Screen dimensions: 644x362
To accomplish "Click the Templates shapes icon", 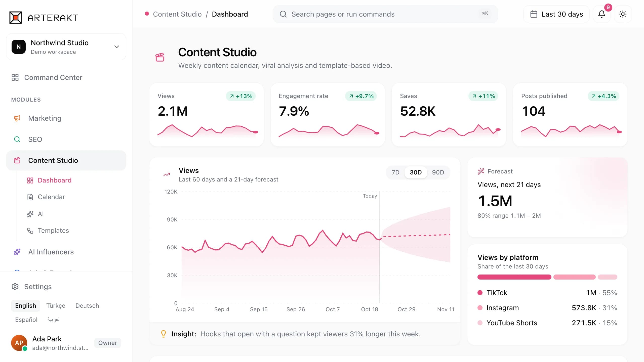I will (30, 231).
